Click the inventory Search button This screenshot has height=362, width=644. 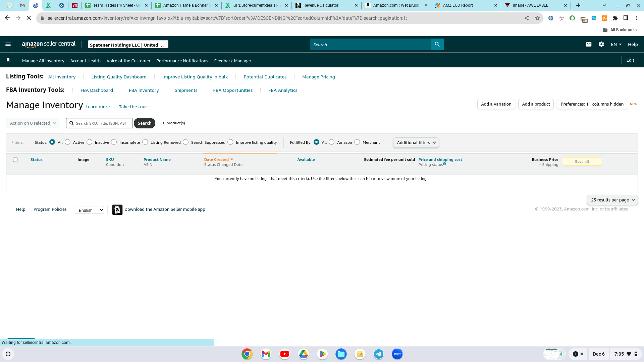pyautogui.click(x=145, y=123)
